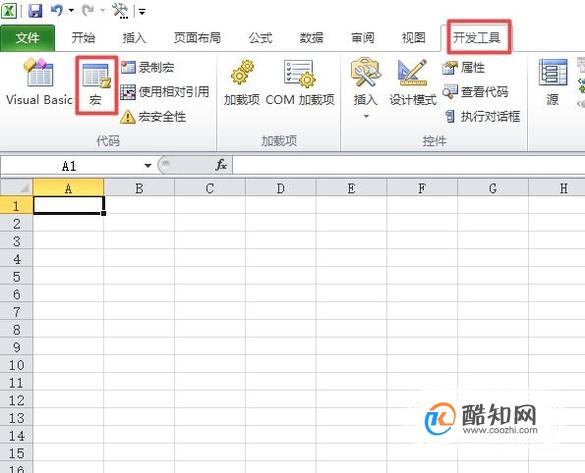Image resolution: width=585 pixels, height=473 pixels.
Task: Open COM 加载项 dialog
Action: 300,83
